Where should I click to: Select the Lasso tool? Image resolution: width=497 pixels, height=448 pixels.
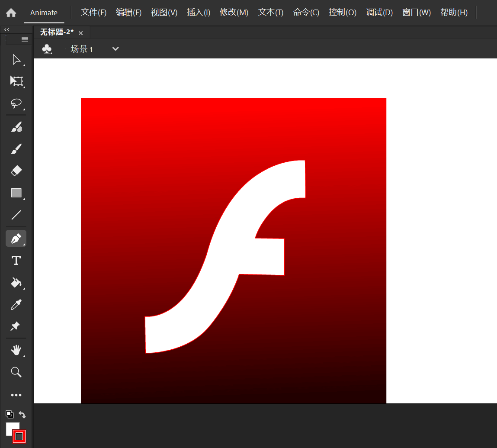(x=16, y=103)
